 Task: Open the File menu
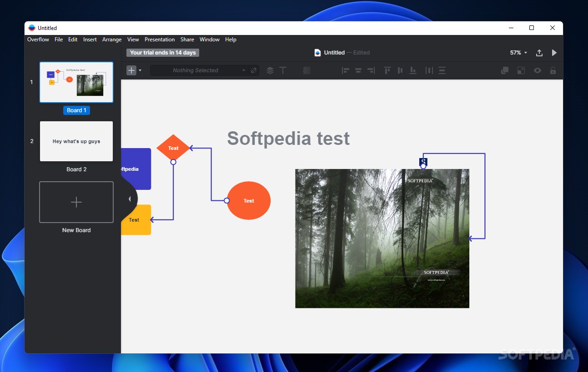(x=59, y=40)
